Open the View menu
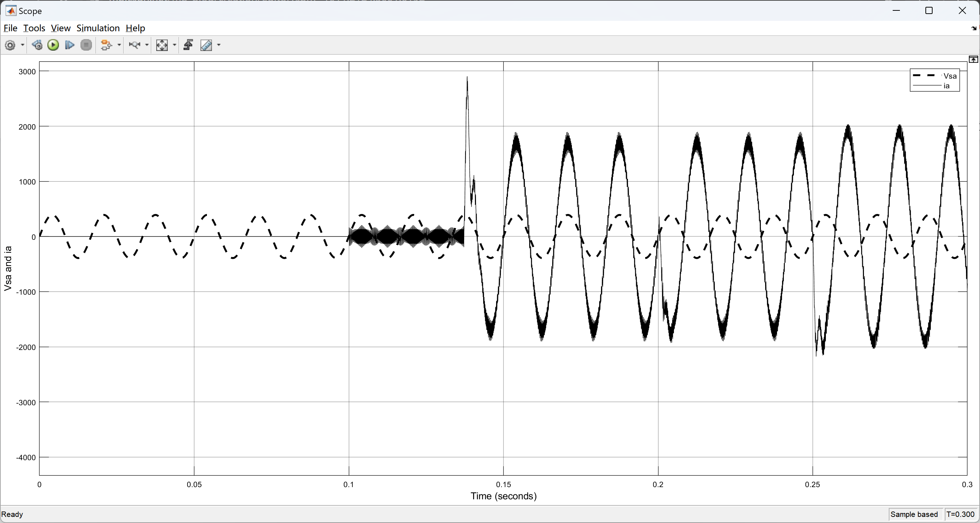 pos(60,28)
